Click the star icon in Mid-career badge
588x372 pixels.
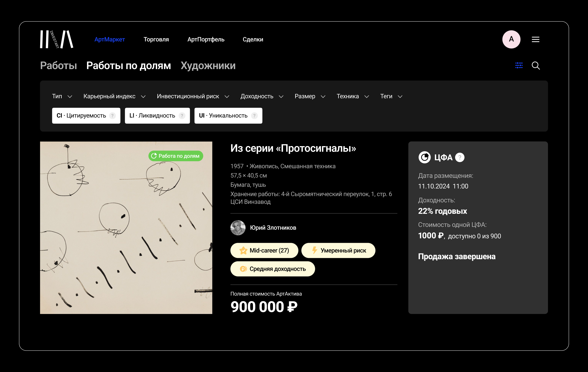click(x=243, y=251)
